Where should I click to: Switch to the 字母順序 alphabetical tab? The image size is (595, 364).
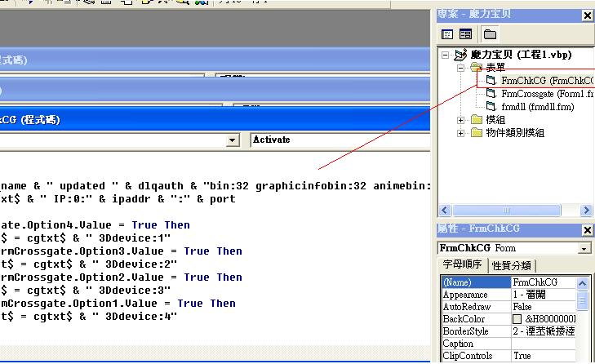coord(462,264)
